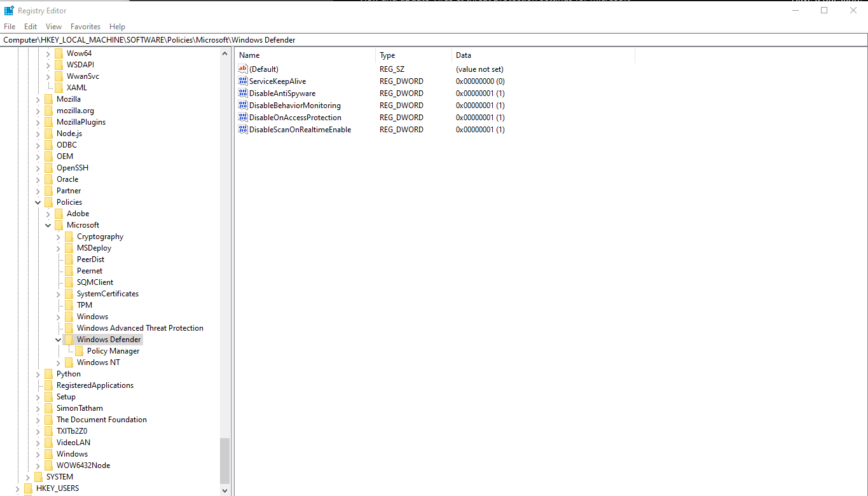The height and width of the screenshot is (496, 868).
Task: Open the Favorites menu
Action: tap(85, 26)
